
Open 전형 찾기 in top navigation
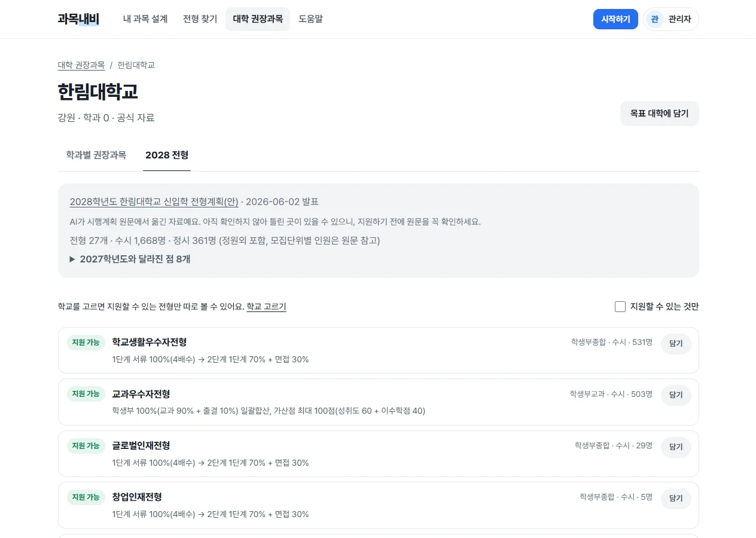(200, 19)
